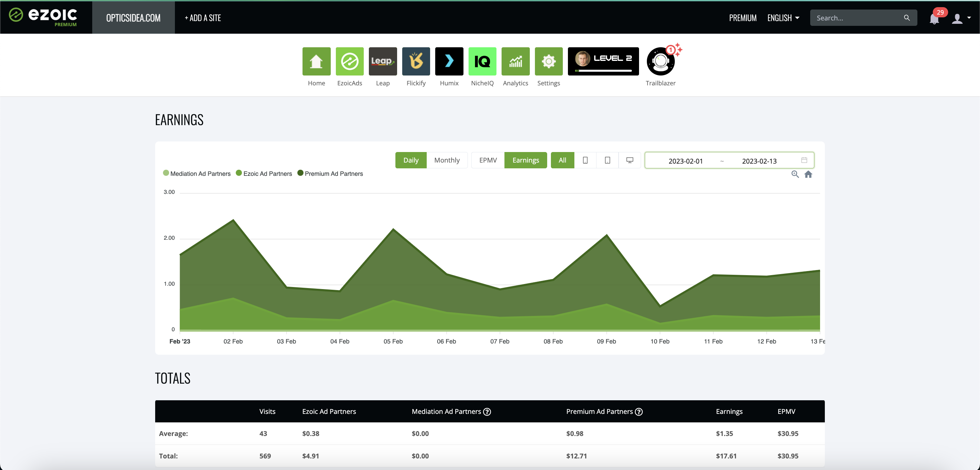This screenshot has height=470, width=980.
Task: Click the Average earnings value $1.35
Action: (x=724, y=433)
